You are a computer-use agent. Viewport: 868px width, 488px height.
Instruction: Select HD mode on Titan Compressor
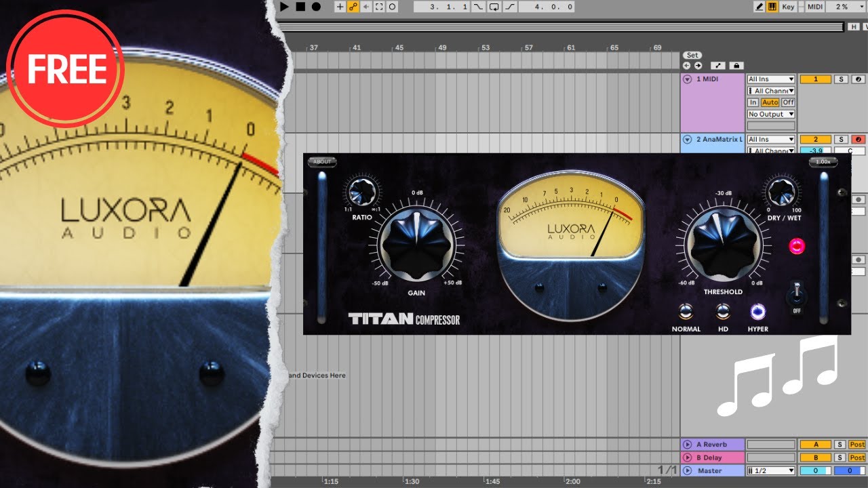pos(723,312)
